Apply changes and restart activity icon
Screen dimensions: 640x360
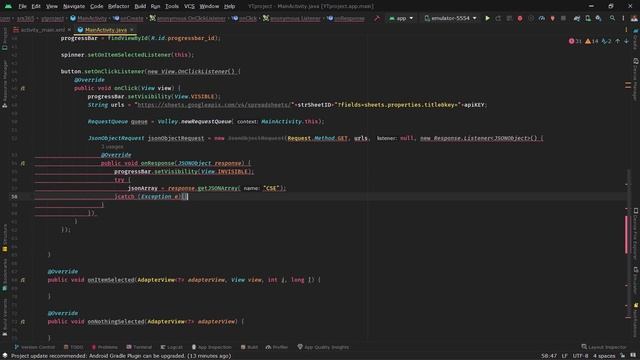[x=498, y=18]
